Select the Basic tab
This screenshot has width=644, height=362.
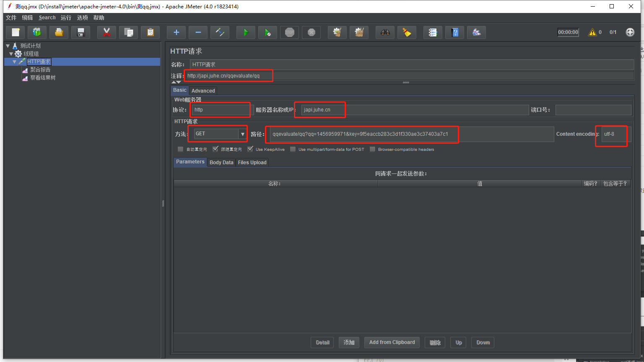click(180, 90)
